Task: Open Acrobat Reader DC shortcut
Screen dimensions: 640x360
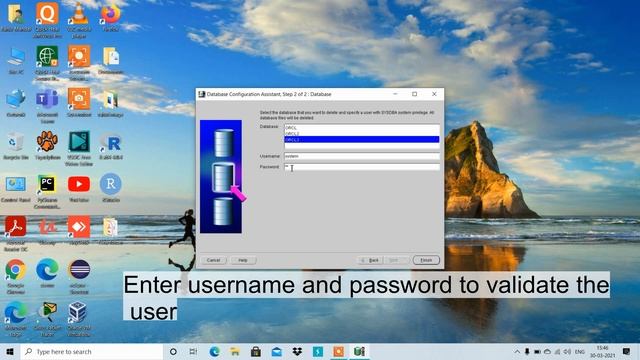Action: 16,234
